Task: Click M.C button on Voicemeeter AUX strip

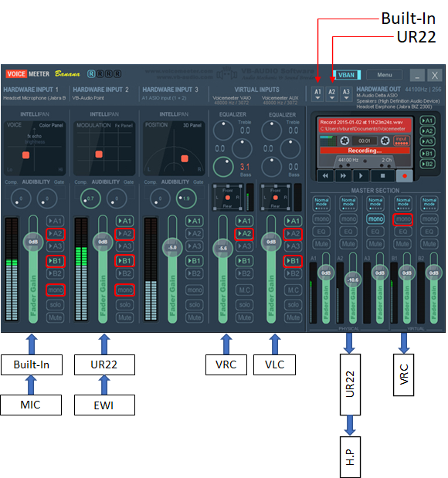Action: pyautogui.click(x=293, y=290)
